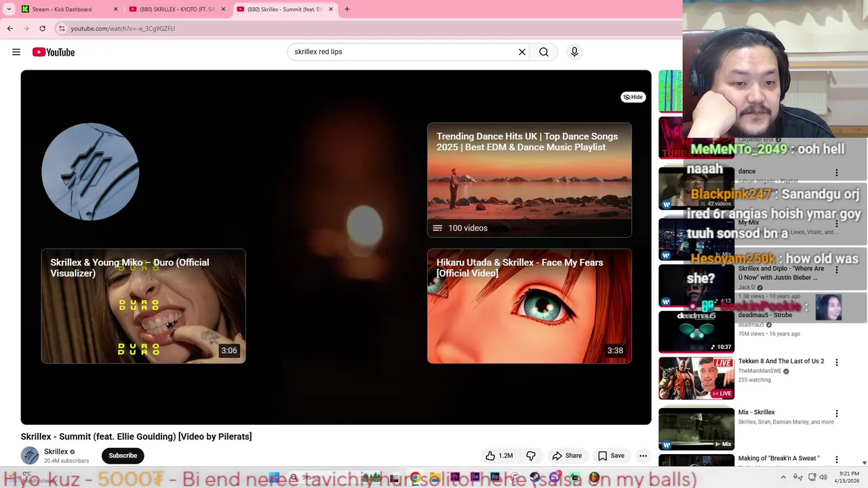868x488 pixels.
Task: Play Face My Fears end screen card
Action: point(529,306)
